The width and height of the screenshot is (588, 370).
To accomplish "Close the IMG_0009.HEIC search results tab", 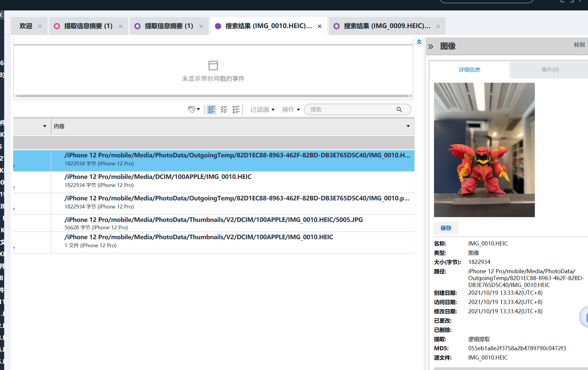I will point(438,26).
